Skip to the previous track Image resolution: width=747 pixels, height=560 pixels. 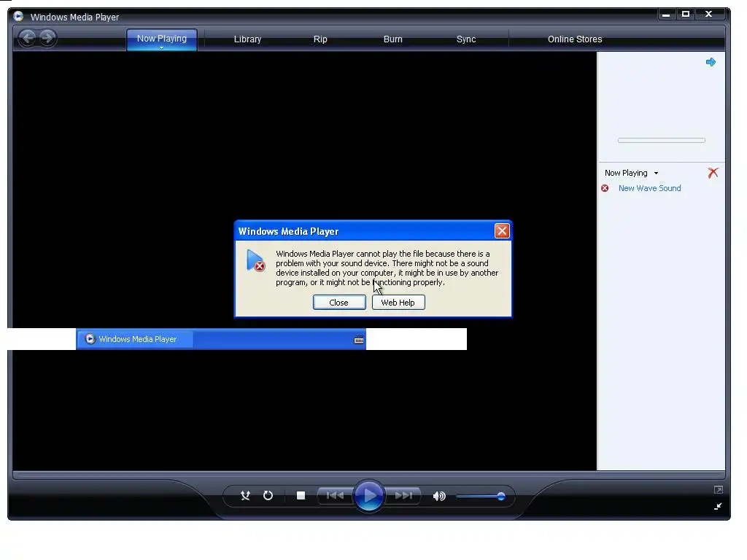(x=335, y=496)
